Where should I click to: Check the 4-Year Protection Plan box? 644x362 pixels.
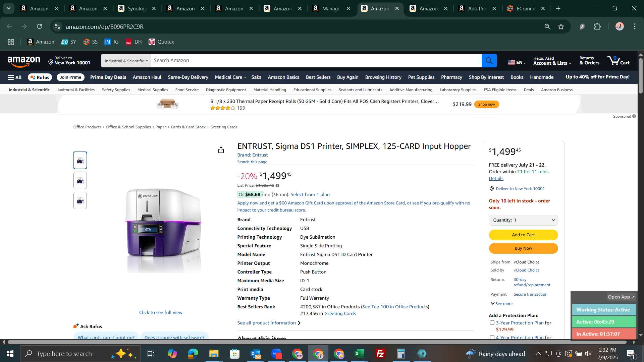pos(492,337)
